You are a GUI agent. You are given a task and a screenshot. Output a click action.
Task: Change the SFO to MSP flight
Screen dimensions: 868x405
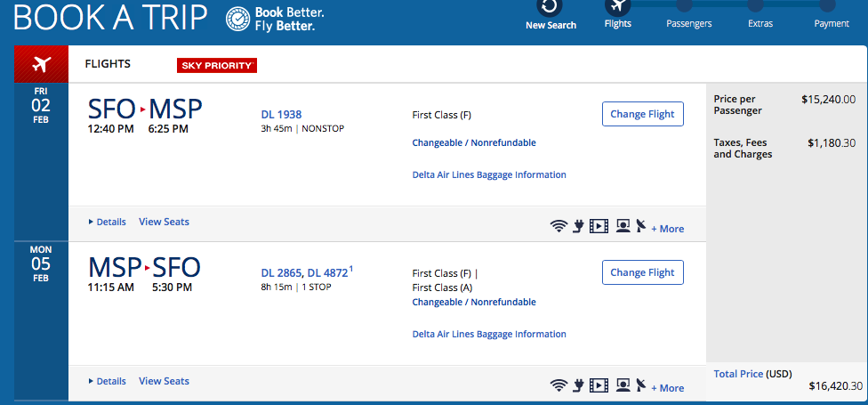click(643, 114)
